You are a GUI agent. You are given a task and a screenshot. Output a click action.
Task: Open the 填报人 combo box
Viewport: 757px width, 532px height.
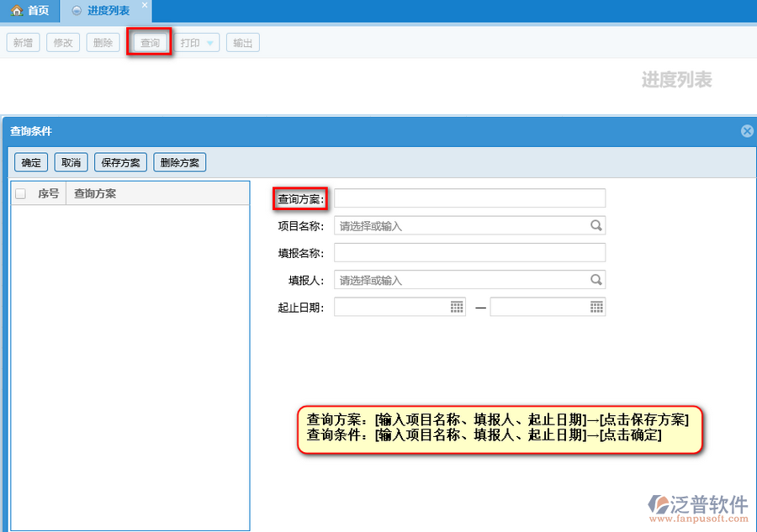(463, 280)
